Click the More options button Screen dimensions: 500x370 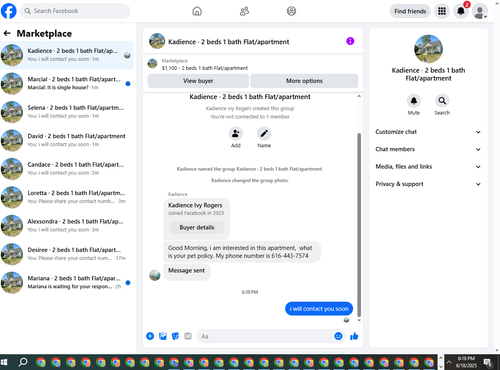(304, 81)
